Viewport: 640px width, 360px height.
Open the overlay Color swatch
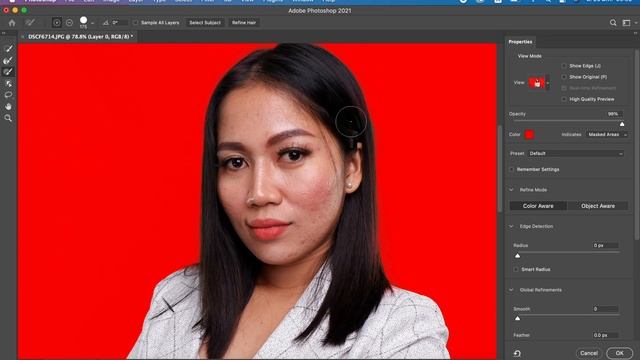pos(529,135)
